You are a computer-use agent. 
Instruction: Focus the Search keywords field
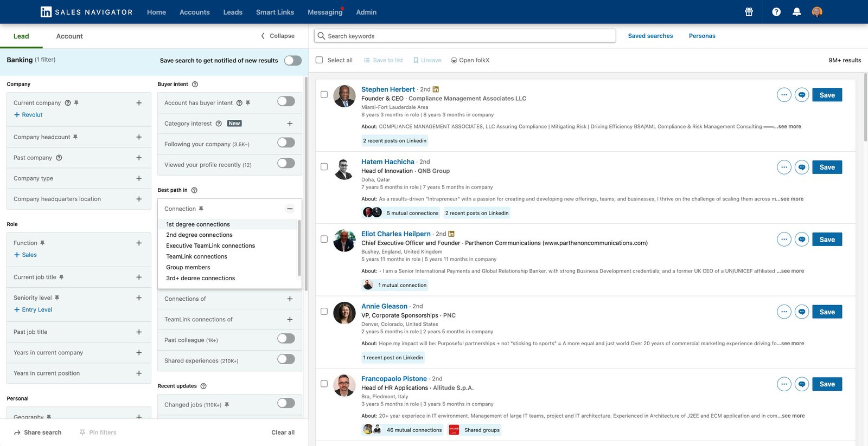tap(465, 36)
